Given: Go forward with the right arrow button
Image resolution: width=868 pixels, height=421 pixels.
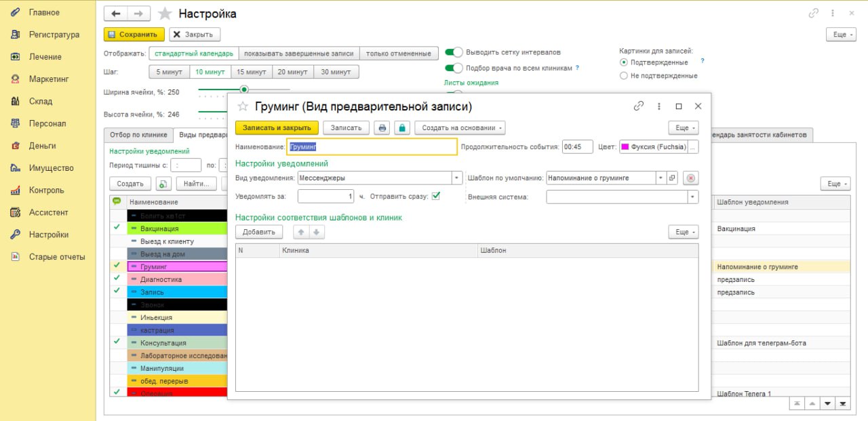Looking at the screenshot, I should [138, 14].
